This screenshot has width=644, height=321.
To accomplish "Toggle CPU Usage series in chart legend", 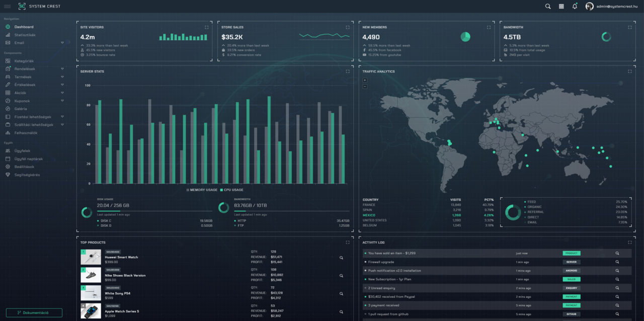I will (x=232, y=190).
